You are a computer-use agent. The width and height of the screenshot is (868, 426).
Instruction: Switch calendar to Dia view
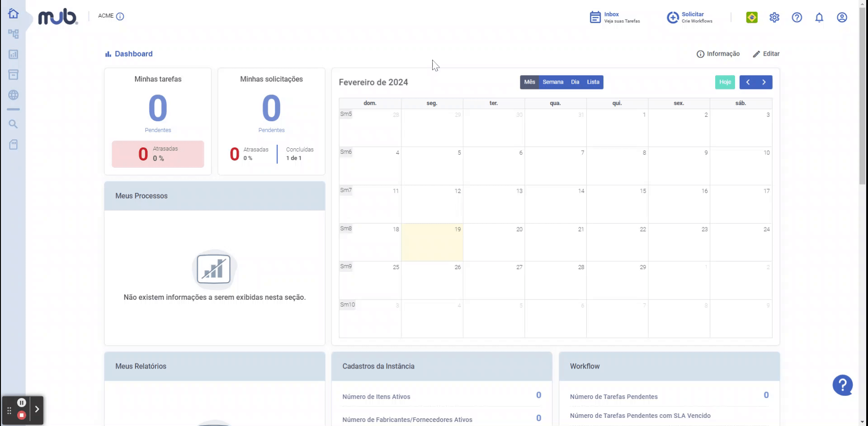pyautogui.click(x=575, y=82)
